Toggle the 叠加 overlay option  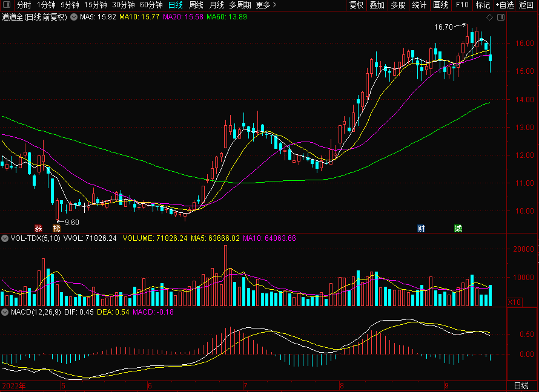coord(377,5)
